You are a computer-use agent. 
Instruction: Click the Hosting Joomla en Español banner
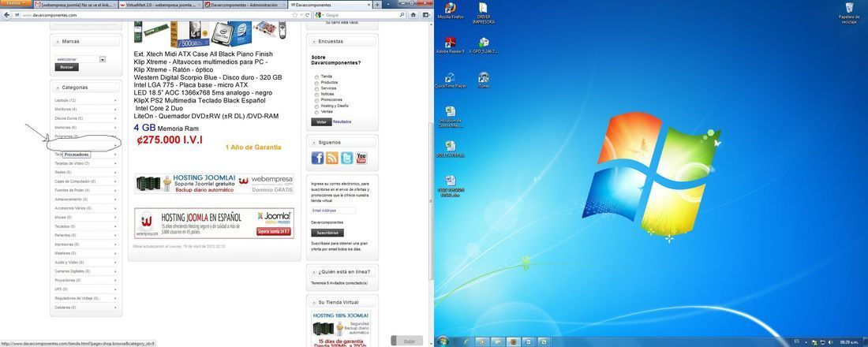tap(214, 224)
